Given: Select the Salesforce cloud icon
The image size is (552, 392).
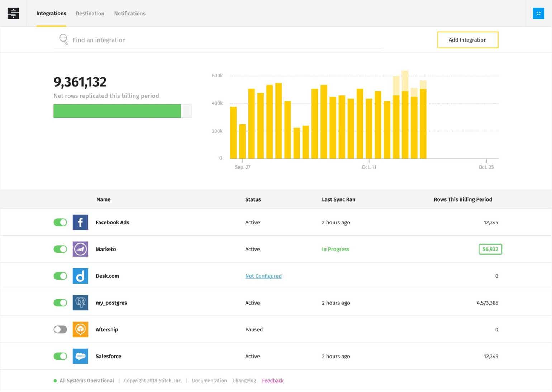Looking at the screenshot, I should pos(80,356).
